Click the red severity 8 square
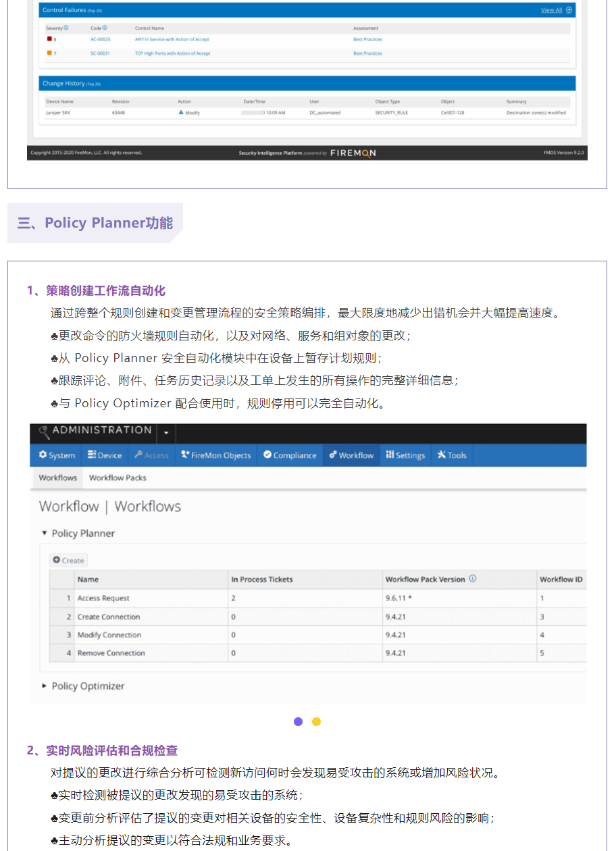Viewport: 616px width, 851px height. [x=49, y=39]
